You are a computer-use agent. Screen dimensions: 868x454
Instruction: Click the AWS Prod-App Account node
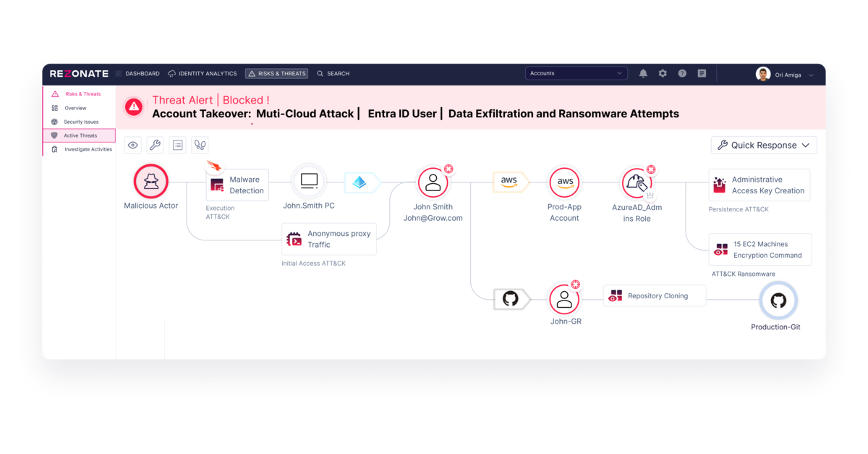(x=564, y=182)
